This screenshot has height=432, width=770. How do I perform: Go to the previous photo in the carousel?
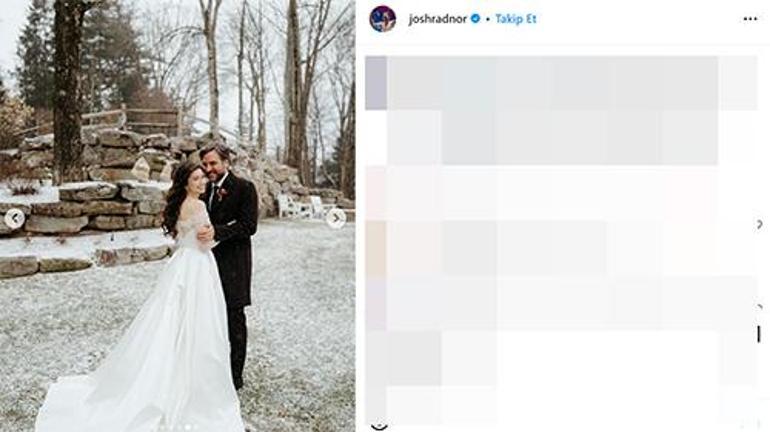coord(15,218)
